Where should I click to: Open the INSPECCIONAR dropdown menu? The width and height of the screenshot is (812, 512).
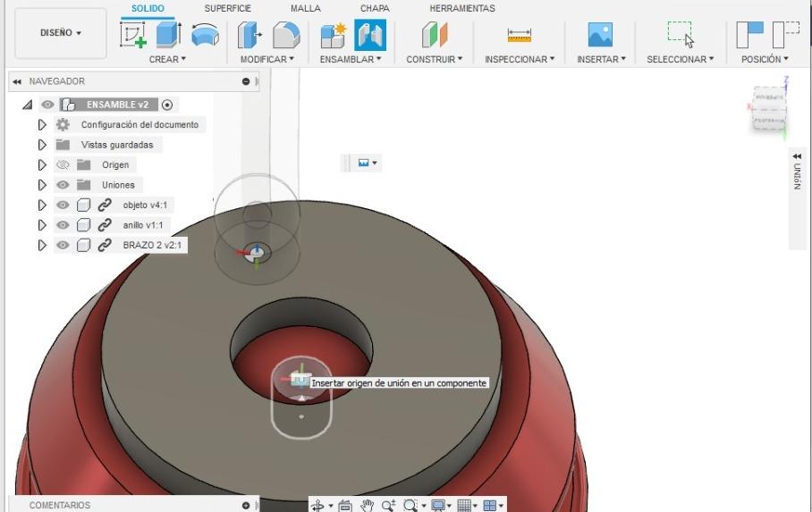[520, 60]
